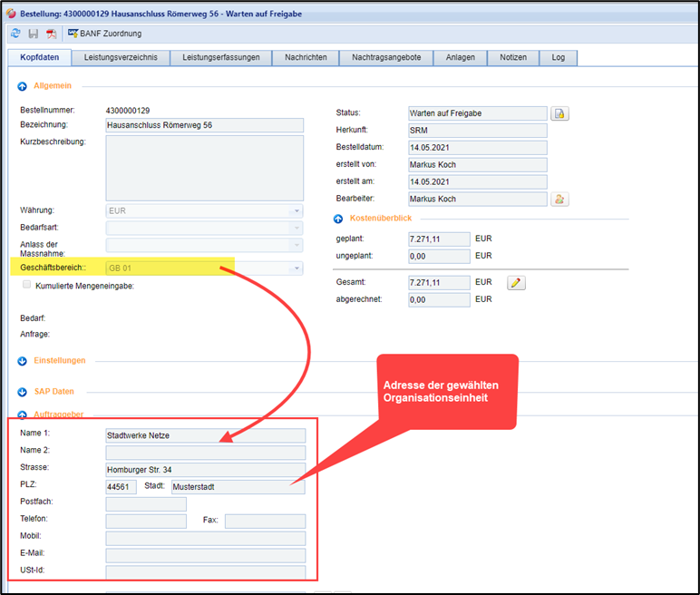
Task: Expand the SAP Daten section
Action: tap(23, 392)
